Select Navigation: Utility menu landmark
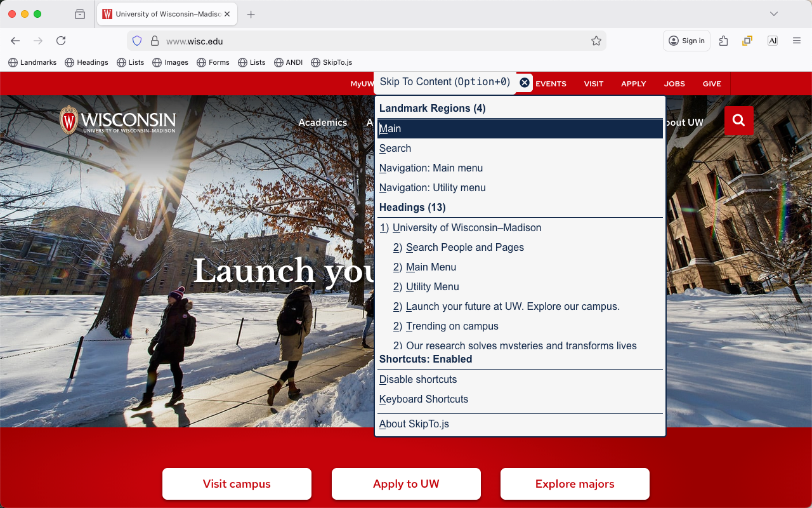Screen dimensions: 812x508 coord(432,188)
